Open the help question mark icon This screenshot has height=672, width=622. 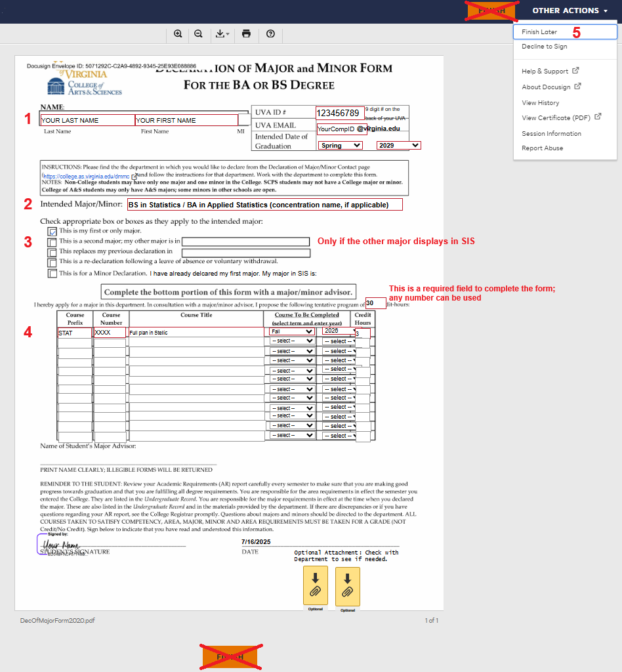coord(270,34)
